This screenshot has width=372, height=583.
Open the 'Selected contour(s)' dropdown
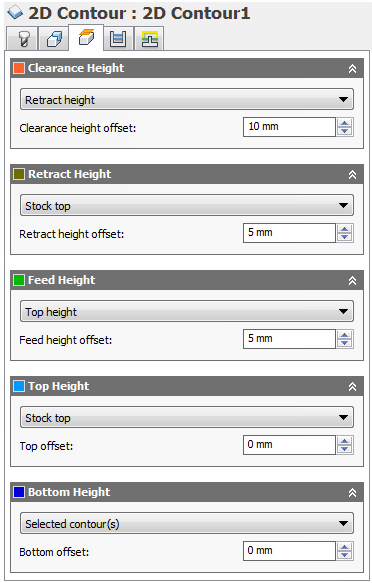click(187, 523)
